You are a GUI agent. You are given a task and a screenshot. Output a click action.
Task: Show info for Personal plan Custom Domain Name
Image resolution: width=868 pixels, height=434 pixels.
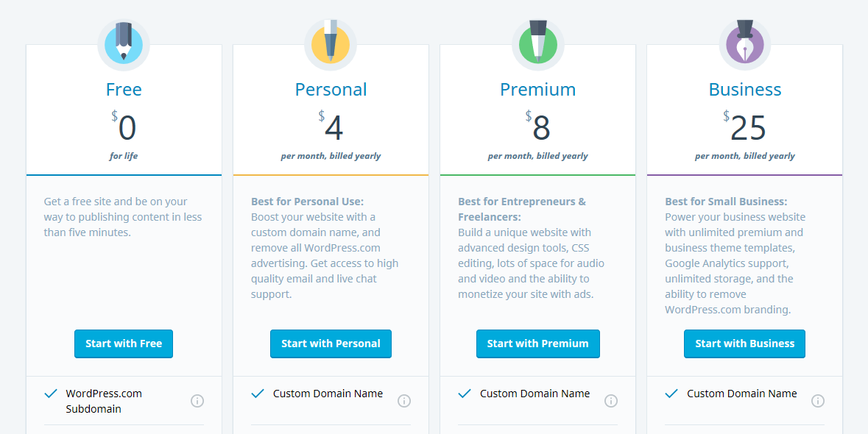(x=404, y=401)
